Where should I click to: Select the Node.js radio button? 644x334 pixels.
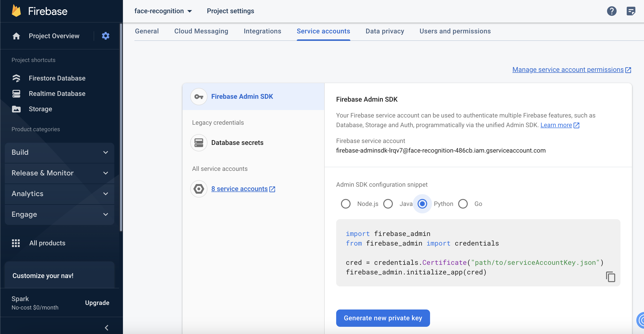[346, 204]
